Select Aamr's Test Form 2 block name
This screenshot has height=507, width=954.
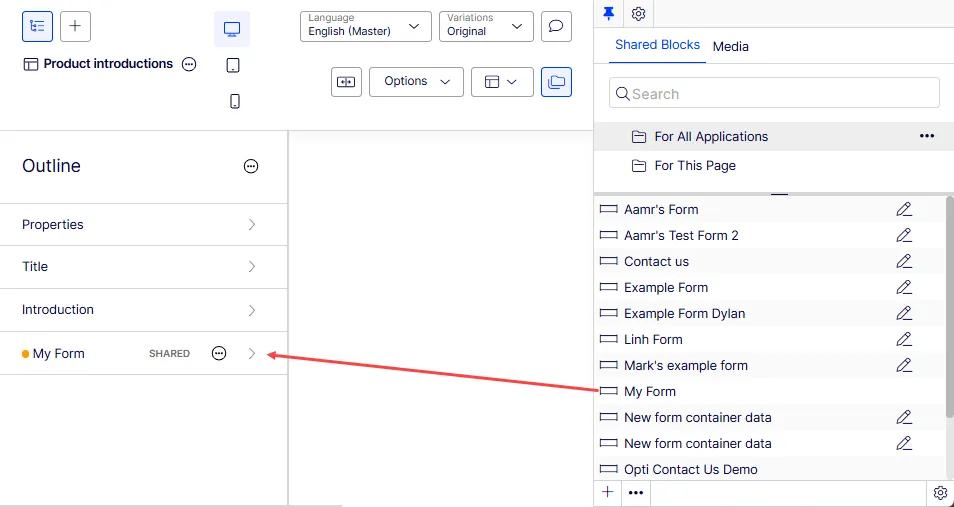[x=681, y=236]
